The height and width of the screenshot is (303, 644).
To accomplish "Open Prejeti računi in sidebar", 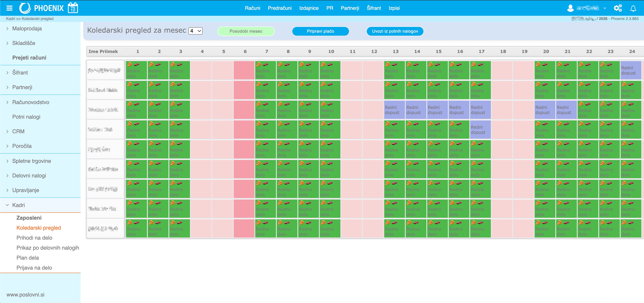I will click(x=29, y=58).
